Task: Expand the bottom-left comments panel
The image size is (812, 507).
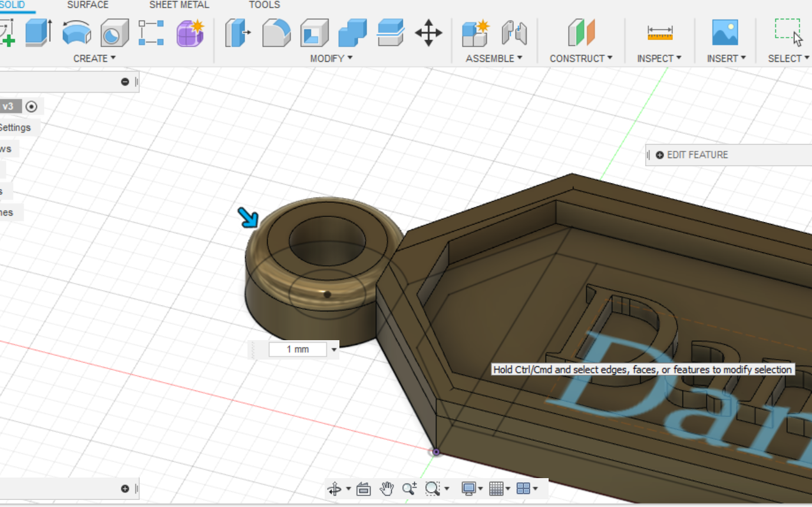Action: tap(125, 489)
